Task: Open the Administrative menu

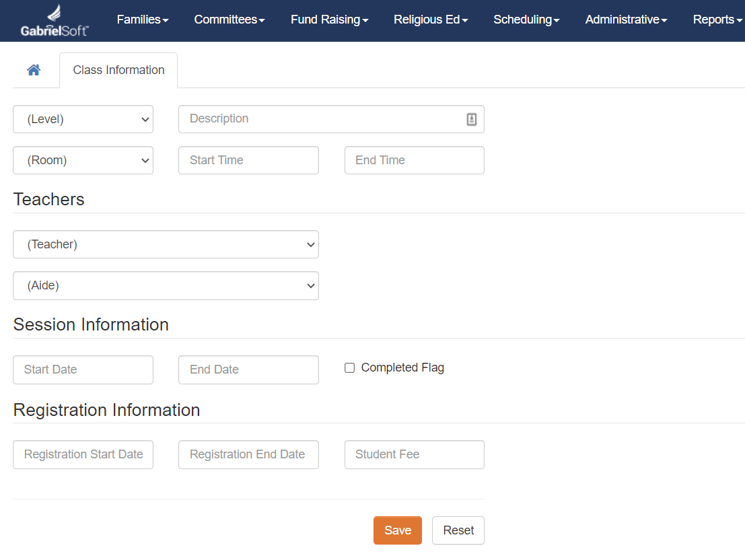Action: tap(627, 20)
